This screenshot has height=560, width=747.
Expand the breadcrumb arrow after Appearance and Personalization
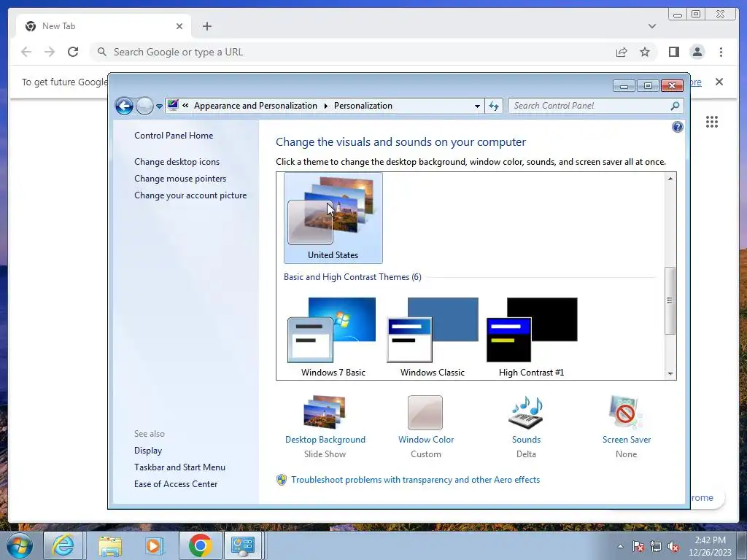point(326,106)
